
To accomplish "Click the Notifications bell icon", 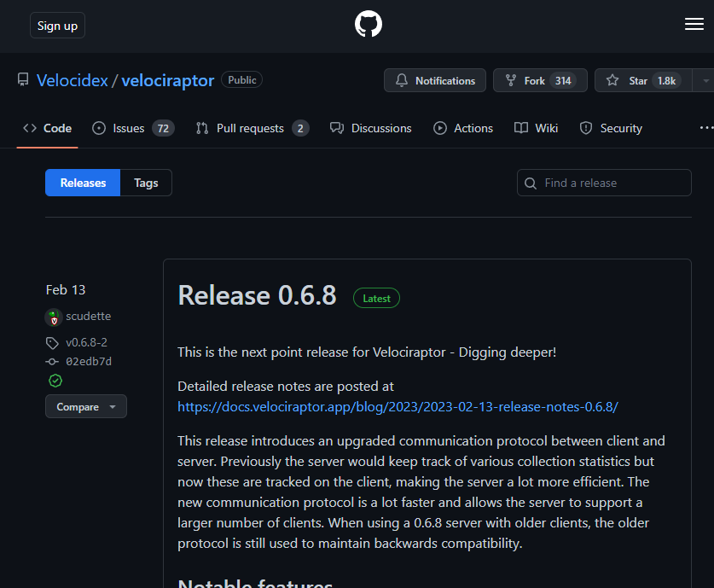I will click(x=401, y=80).
